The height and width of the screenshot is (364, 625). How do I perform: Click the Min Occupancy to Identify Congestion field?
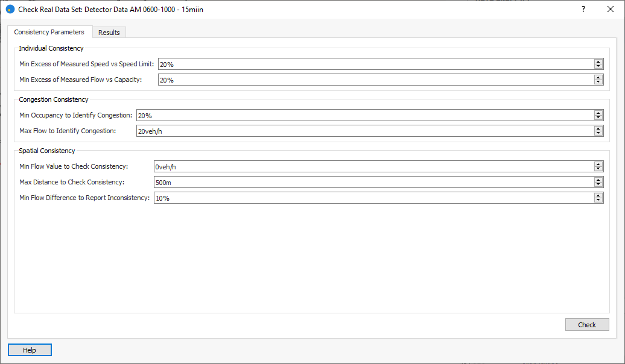362,116
